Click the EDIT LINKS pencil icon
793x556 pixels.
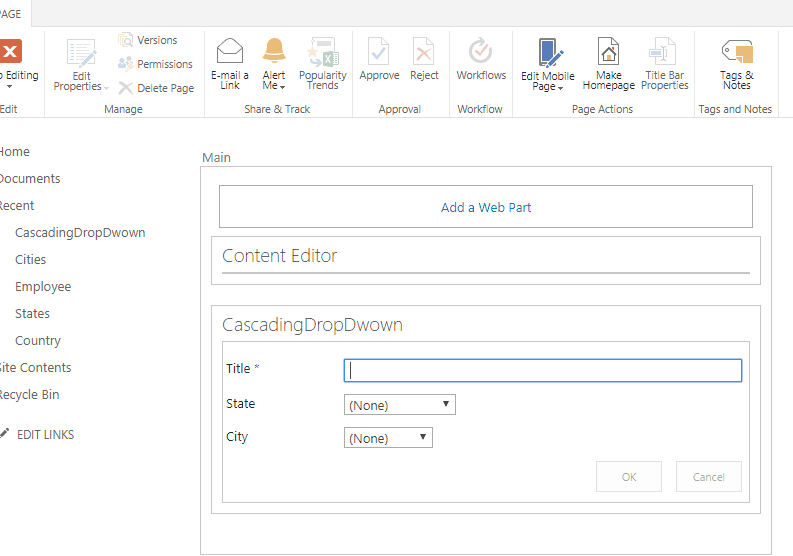pos(5,433)
